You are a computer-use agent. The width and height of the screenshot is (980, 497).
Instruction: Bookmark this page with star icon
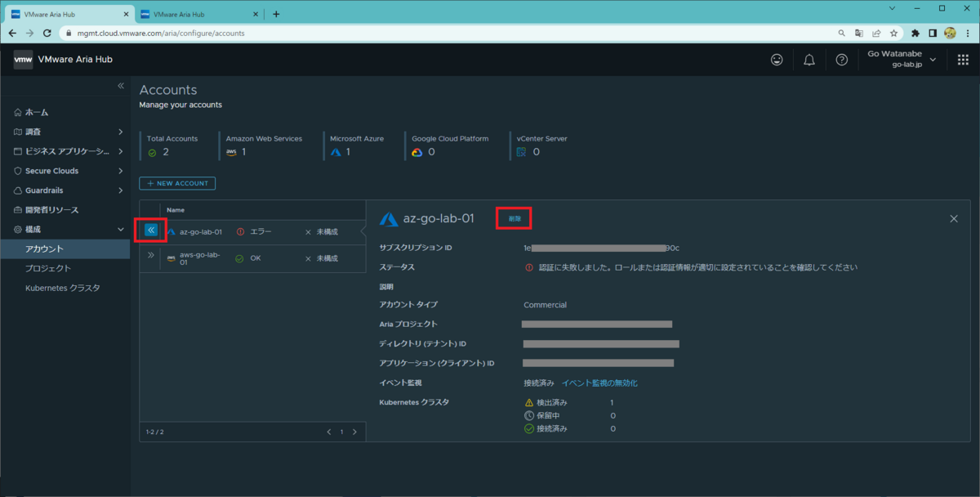point(894,34)
